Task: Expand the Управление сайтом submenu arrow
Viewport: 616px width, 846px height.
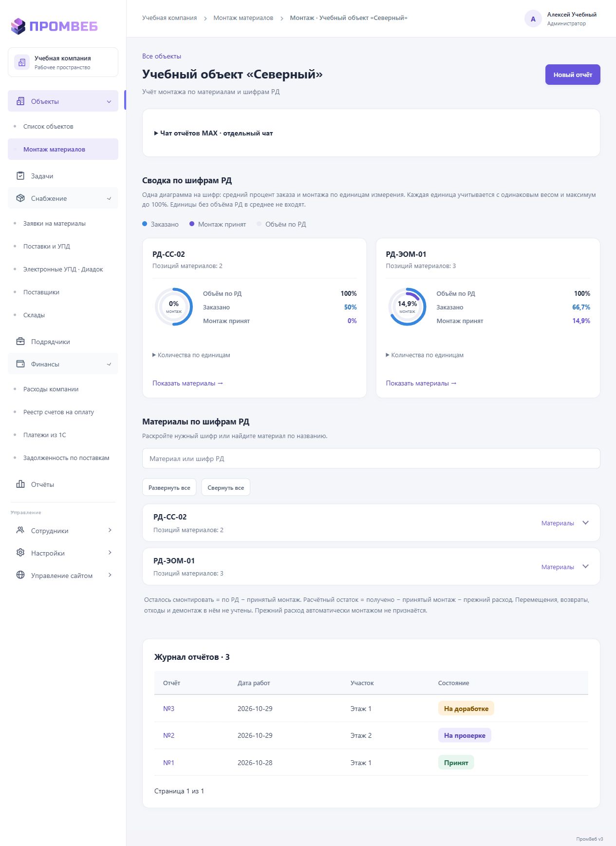Action: click(110, 575)
